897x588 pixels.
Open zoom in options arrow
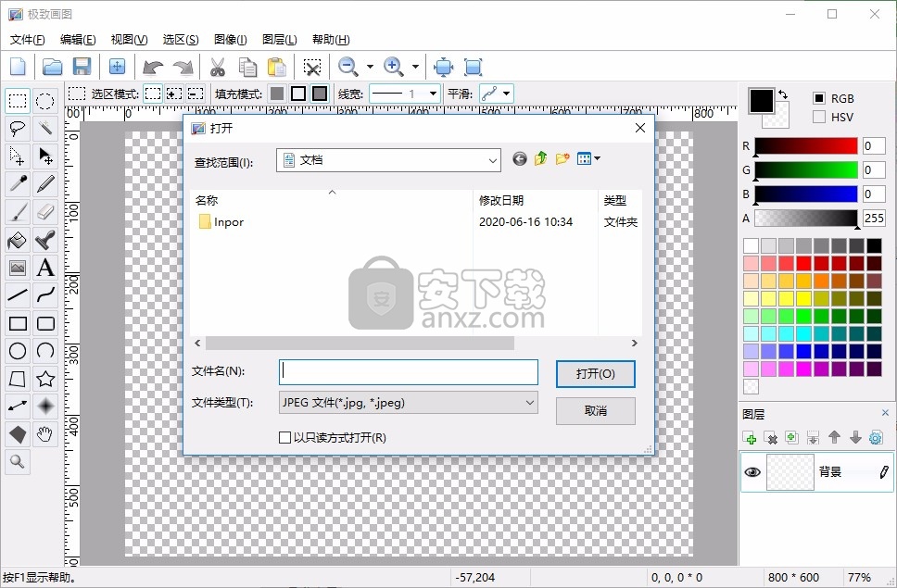(x=416, y=67)
